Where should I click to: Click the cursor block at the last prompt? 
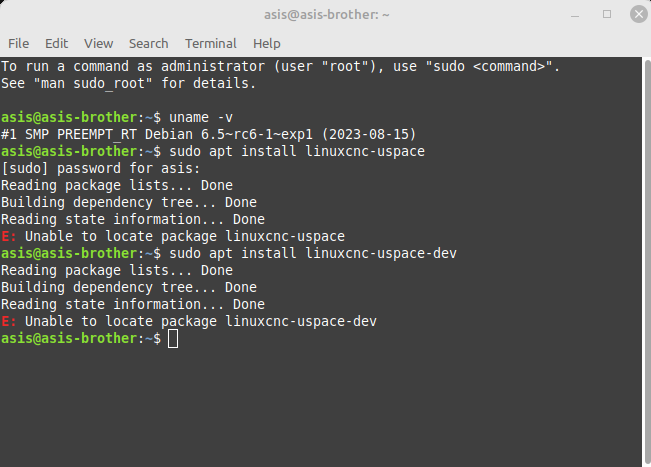click(173, 339)
